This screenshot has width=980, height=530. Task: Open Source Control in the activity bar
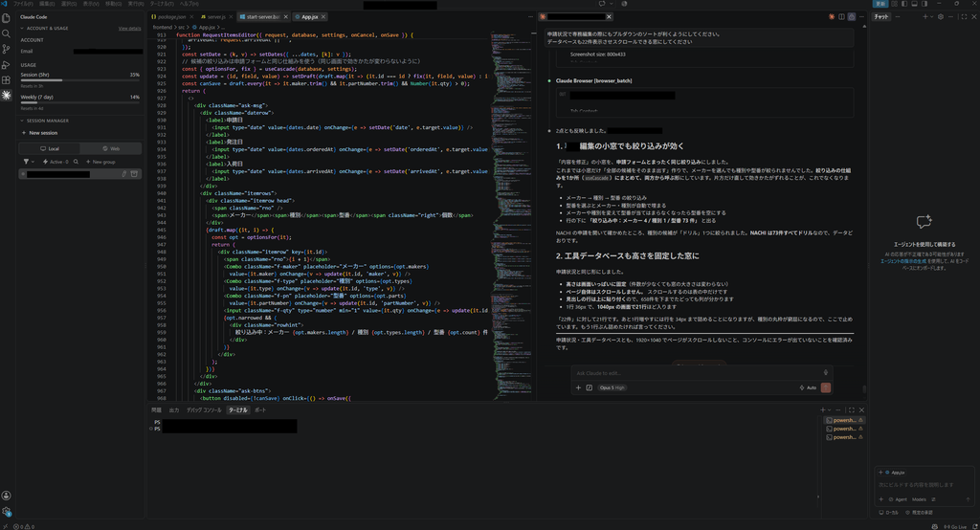click(7, 49)
